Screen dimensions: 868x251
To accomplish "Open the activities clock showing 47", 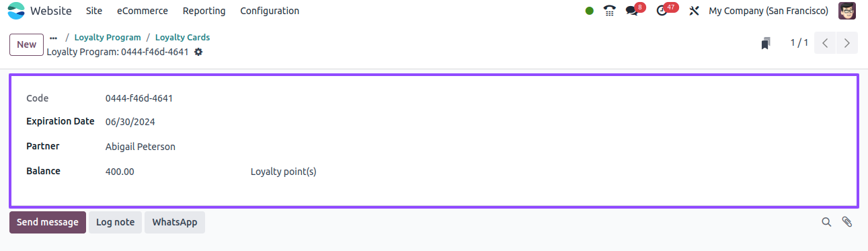I will click(666, 10).
